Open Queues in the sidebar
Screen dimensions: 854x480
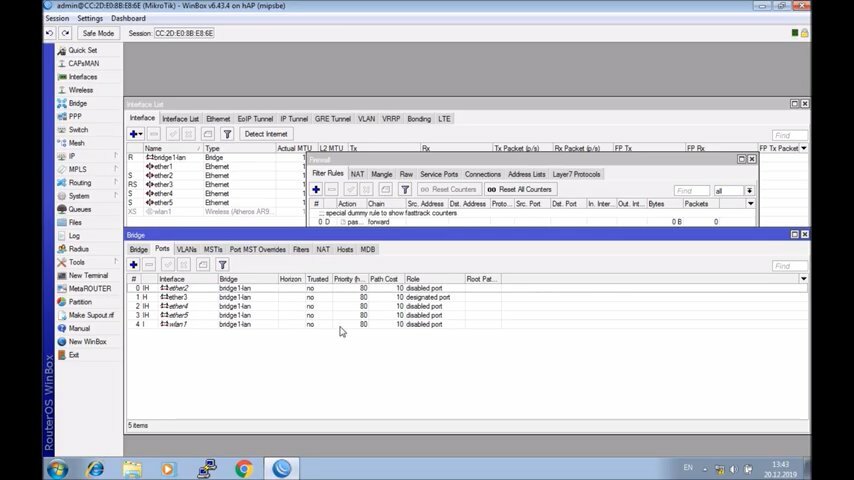pos(80,209)
